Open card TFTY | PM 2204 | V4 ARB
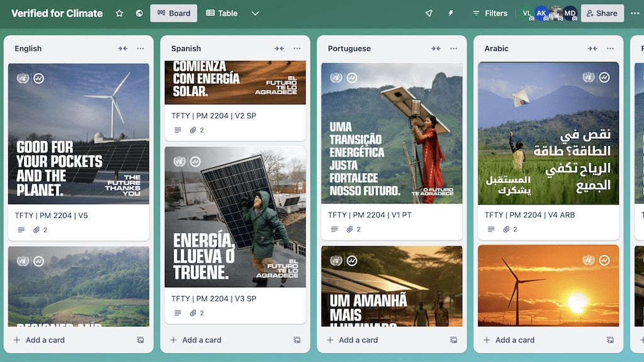Screen dimensions: 644x362 [530, 215]
